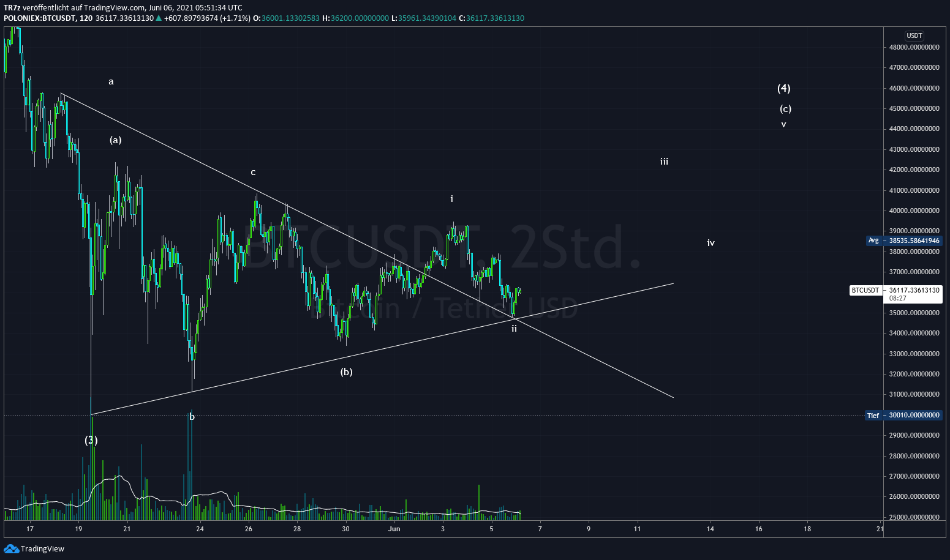This screenshot has height=560, width=950.
Task: Click the date 18 on the time axis
Action: tap(807, 529)
